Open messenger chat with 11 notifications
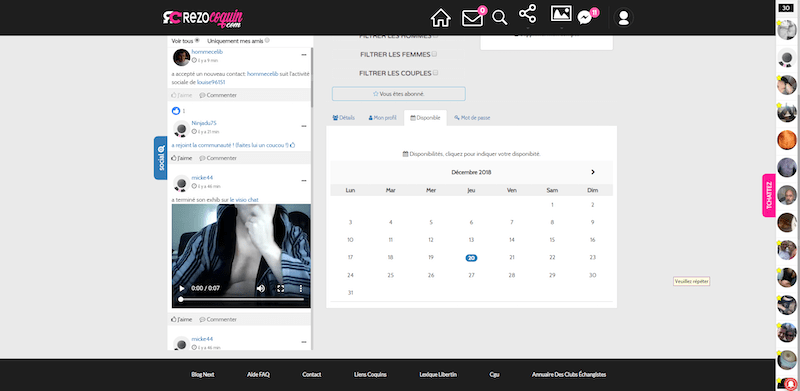Screen dimensions: 800x391 (x=585, y=18)
